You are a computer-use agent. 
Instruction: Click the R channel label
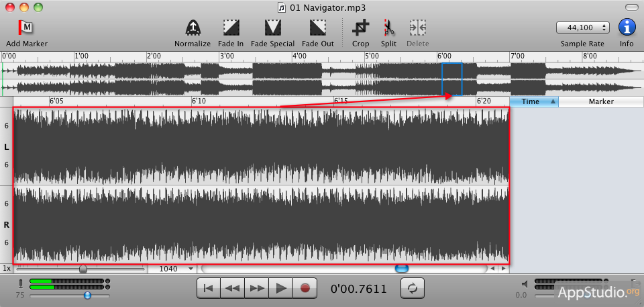6,225
